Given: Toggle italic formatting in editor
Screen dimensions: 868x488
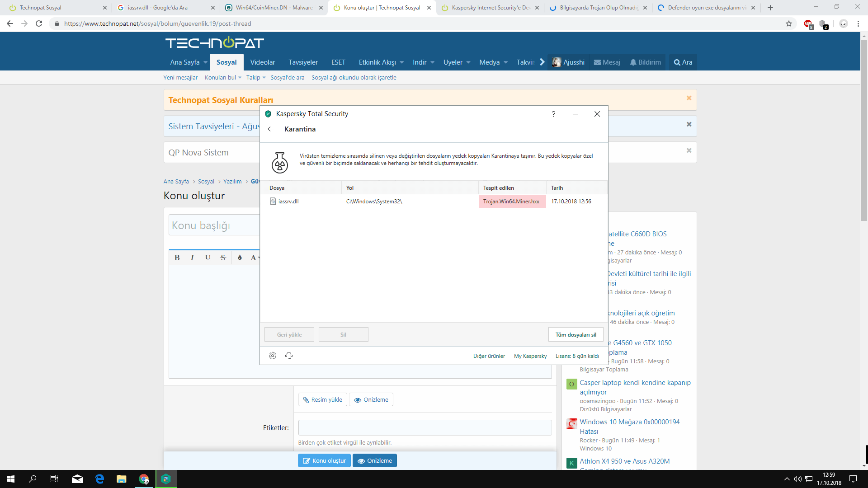Looking at the screenshot, I should click(x=192, y=258).
